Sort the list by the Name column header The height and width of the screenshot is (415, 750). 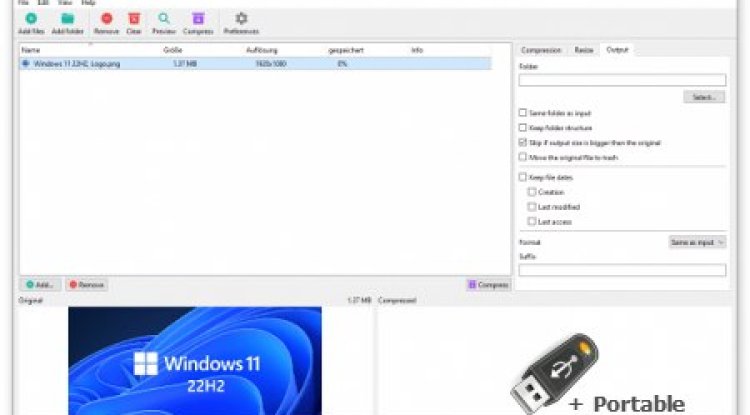point(31,50)
